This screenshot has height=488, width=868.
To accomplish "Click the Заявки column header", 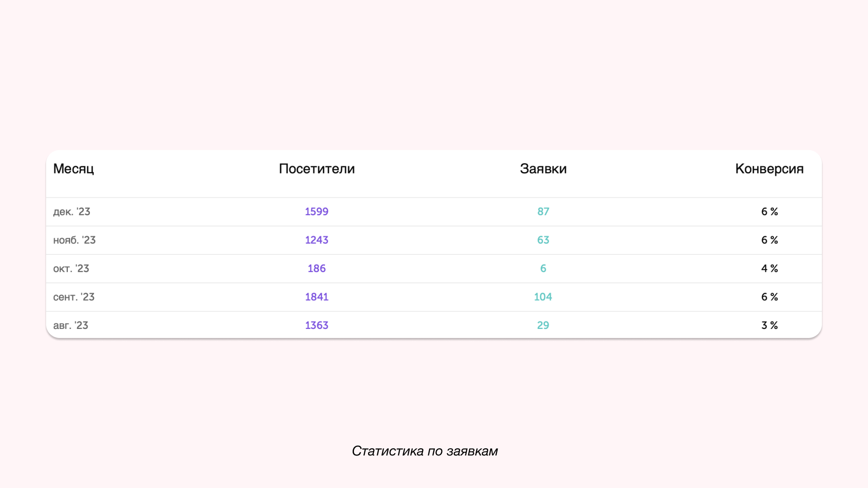I will [x=543, y=169].
